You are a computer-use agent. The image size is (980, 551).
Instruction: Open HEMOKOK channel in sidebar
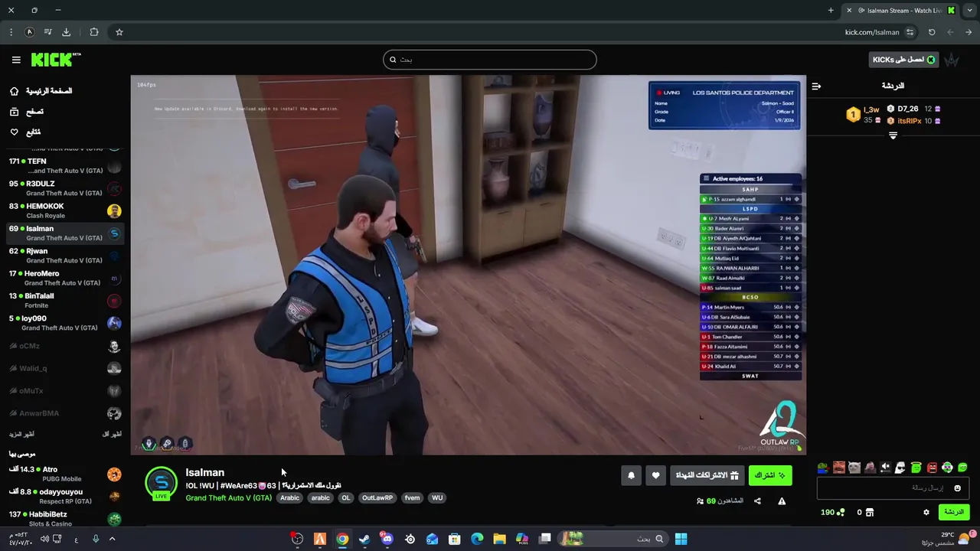(x=64, y=210)
